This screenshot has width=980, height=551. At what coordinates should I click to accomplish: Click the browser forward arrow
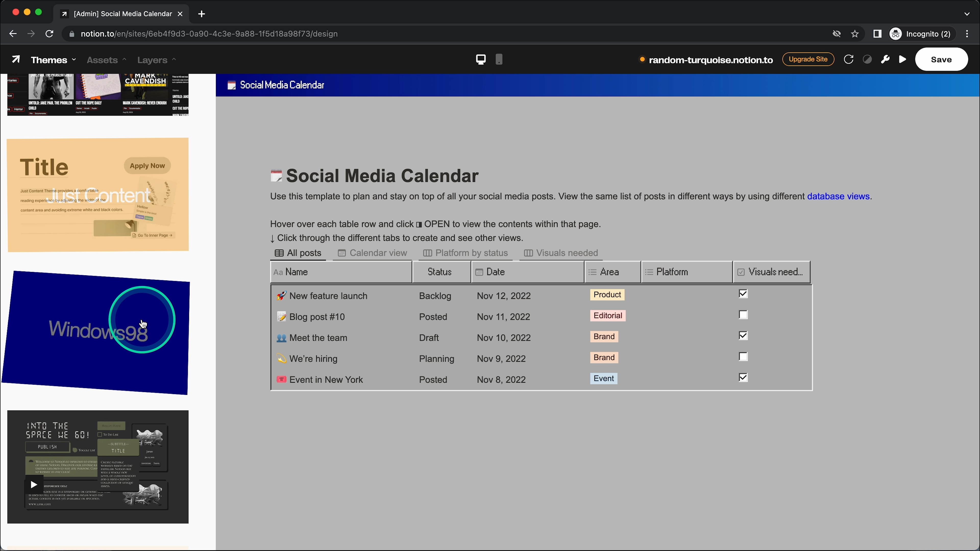pos(31,34)
